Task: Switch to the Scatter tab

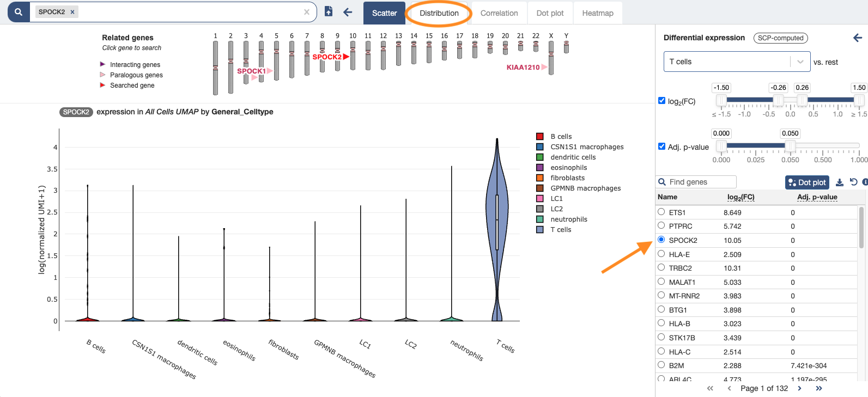Action: [384, 13]
